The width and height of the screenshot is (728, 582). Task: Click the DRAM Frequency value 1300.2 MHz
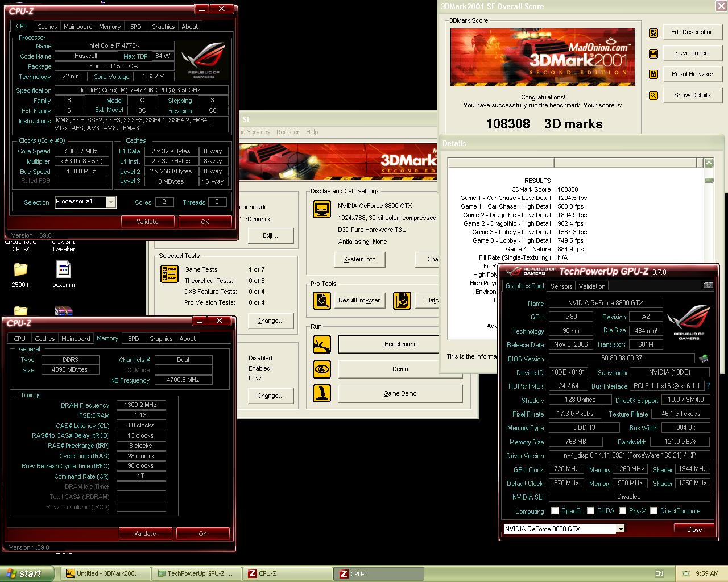pyautogui.click(x=140, y=405)
